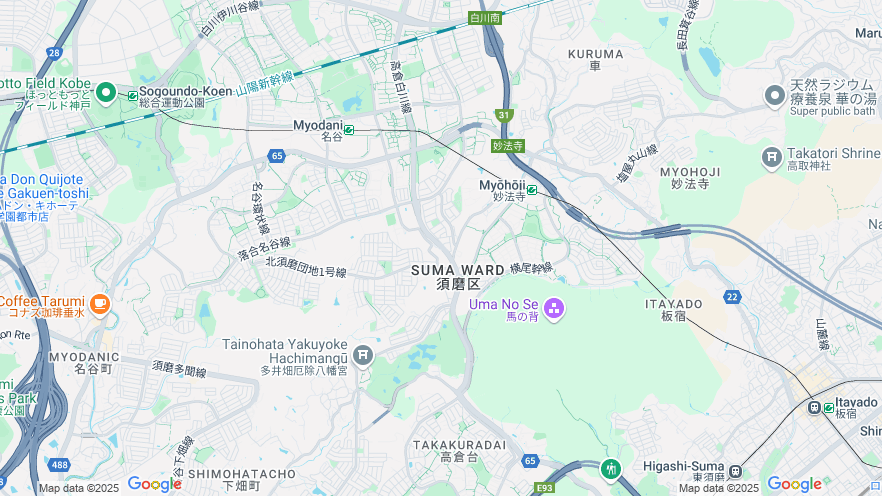Click the green hiking marker near E93
Viewport: 882px width, 496px height.
click(x=610, y=469)
